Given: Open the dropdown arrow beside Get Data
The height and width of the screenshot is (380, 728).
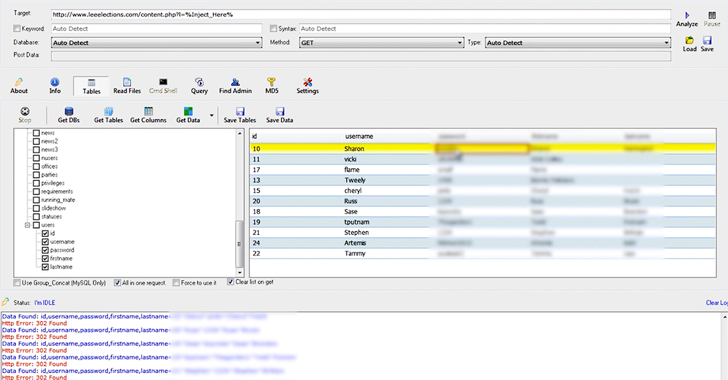Looking at the screenshot, I should 212,115.
